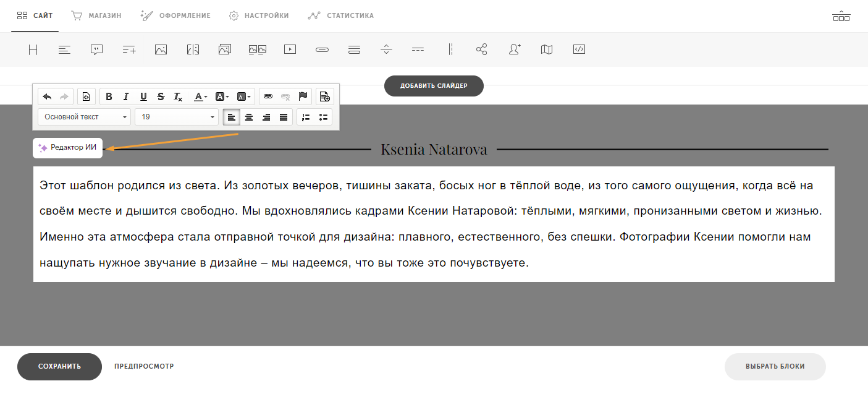The width and height of the screenshot is (868, 394).
Task: Apply strikethrough formatting
Action: pyautogui.click(x=160, y=96)
